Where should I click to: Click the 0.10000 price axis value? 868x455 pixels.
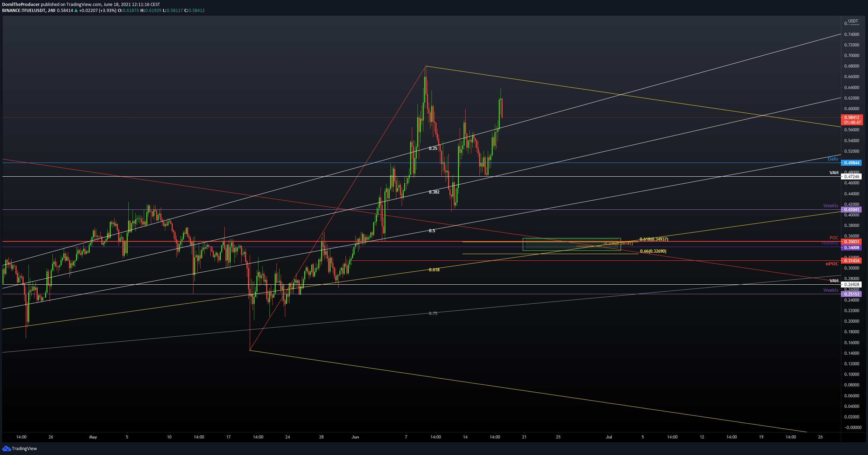point(852,374)
